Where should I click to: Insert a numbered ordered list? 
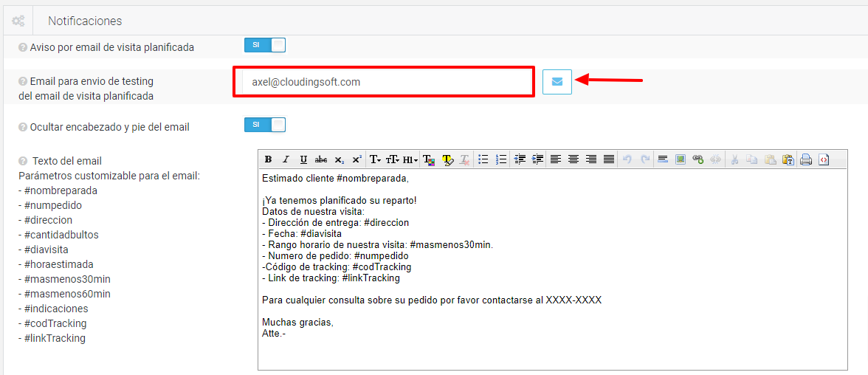[x=501, y=159]
